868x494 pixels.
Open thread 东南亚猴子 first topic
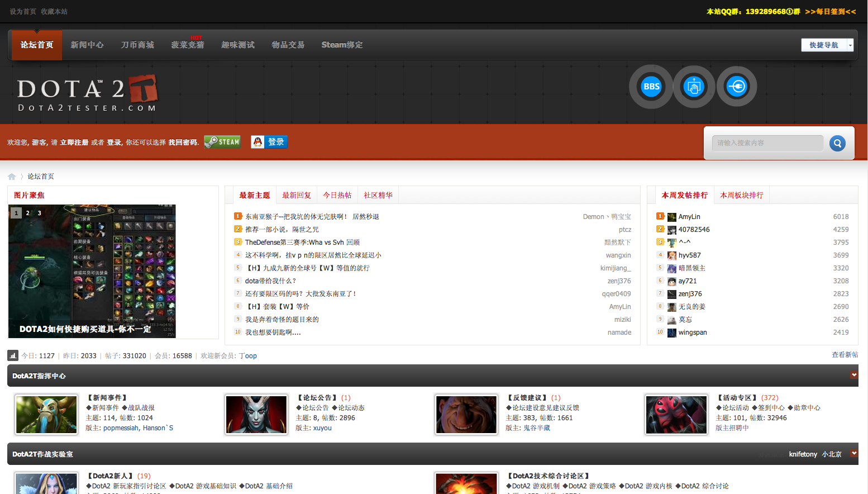coord(312,217)
